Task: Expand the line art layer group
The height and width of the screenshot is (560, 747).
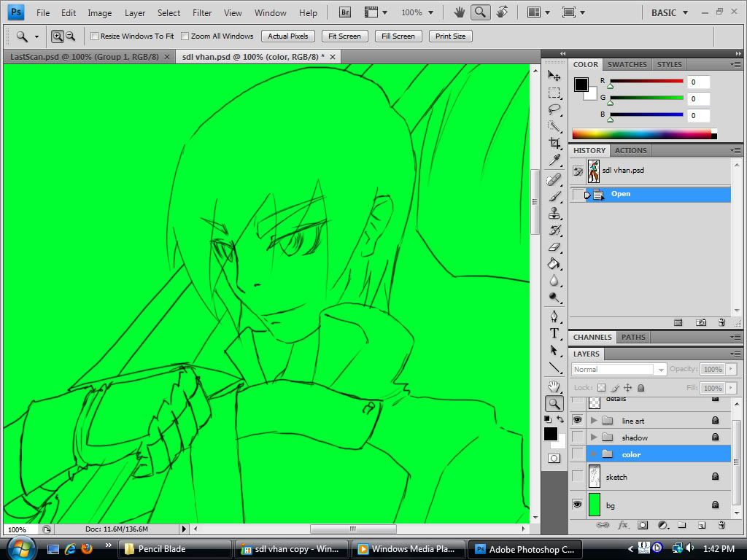Action: (x=593, y=421)
